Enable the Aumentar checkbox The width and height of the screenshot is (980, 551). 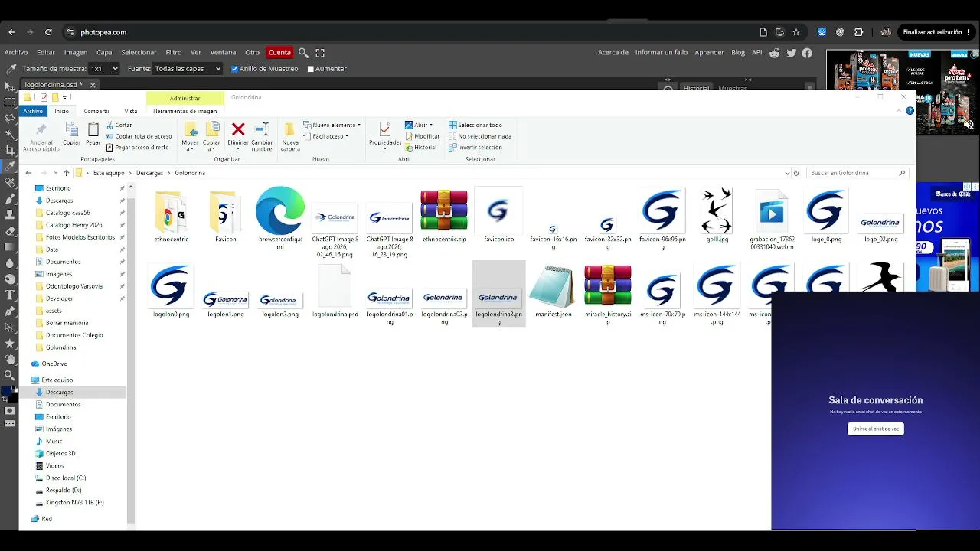311,69
